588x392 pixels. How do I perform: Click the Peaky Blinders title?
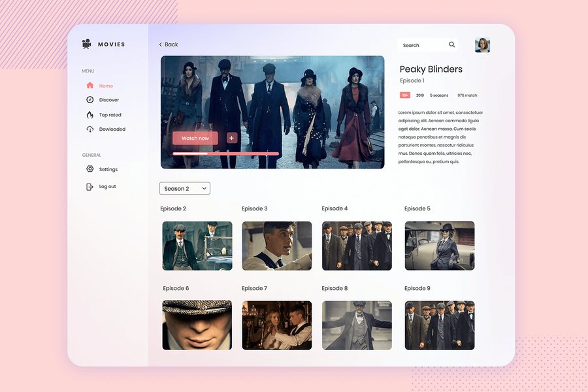click(x=431, y=69)
